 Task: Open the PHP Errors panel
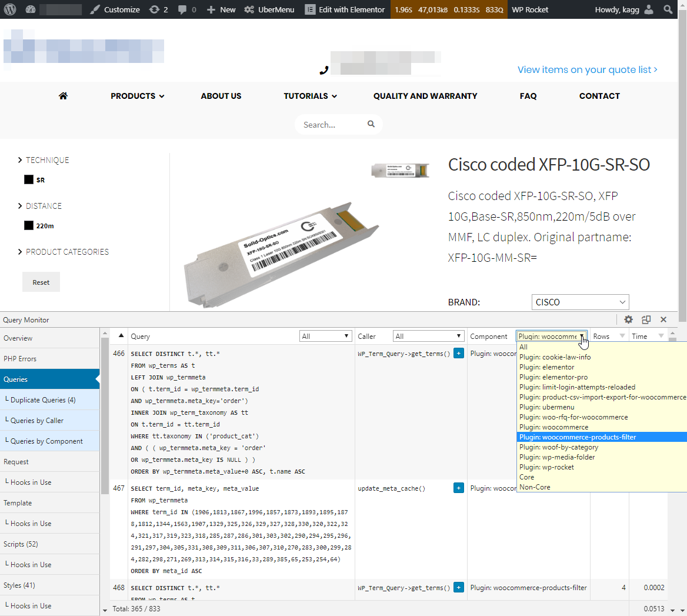pos(49,359)
